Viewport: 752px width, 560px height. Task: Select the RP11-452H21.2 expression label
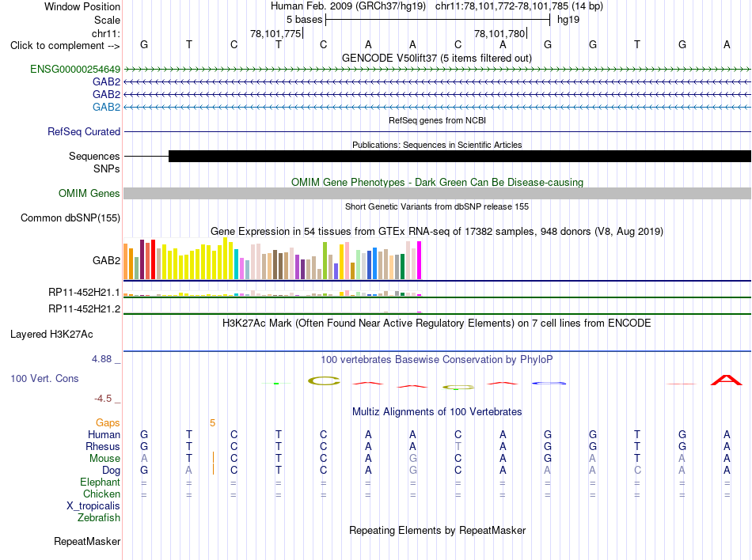(85, 309)
